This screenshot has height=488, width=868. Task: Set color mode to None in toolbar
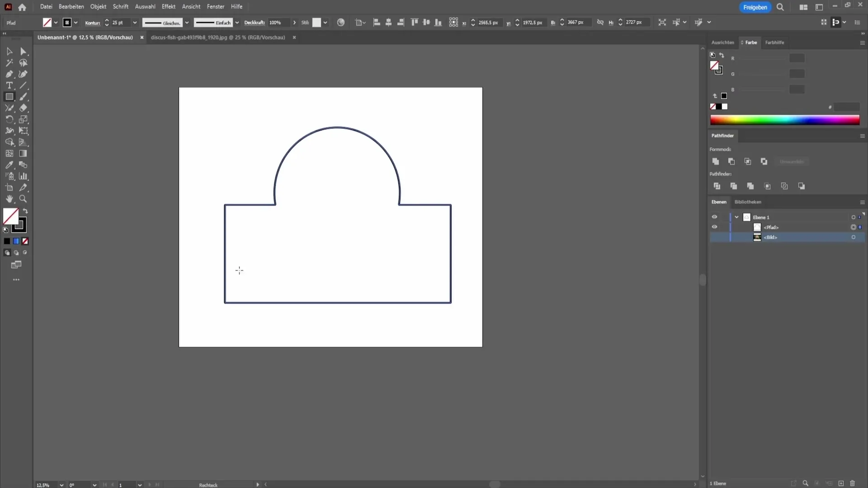coord(25,241)
